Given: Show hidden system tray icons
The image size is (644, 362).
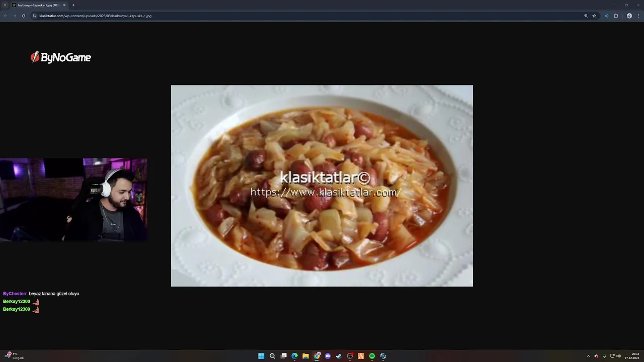Looking at the screenshot, I should pyautogui.click(x=588, y=356).
